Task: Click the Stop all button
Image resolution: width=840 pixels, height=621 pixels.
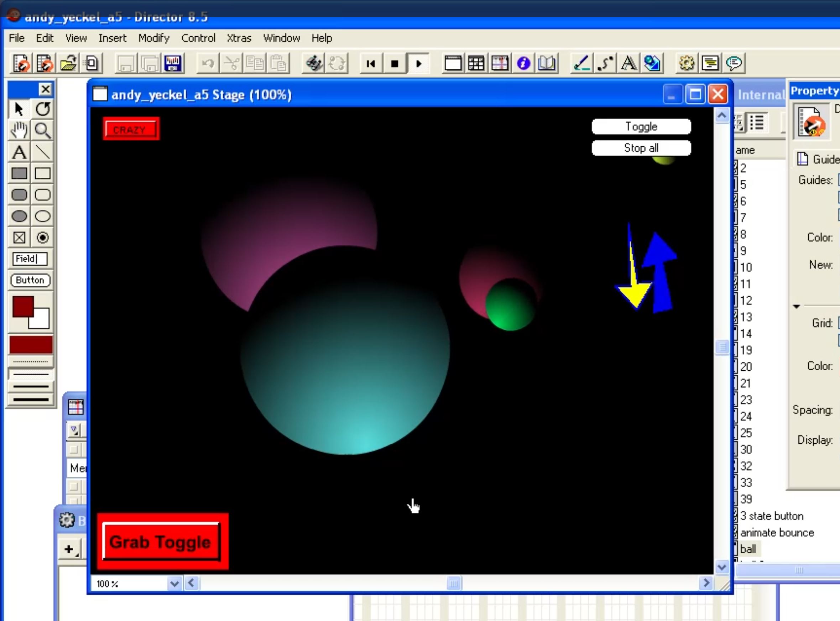Action: (641, 148)
